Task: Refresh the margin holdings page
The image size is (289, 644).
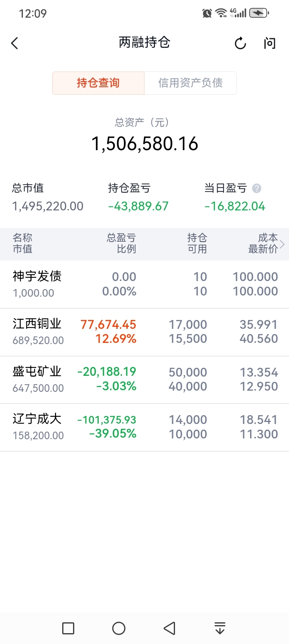Action: point(240,43)
